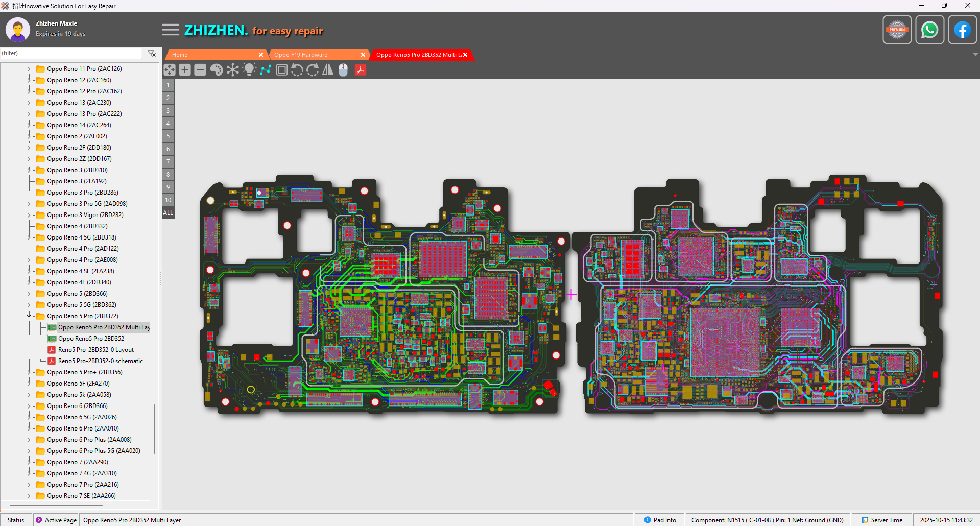
Task: Open Reno5 Pro-2BD352-0 schematic PDF
Action: click(95, 361)
